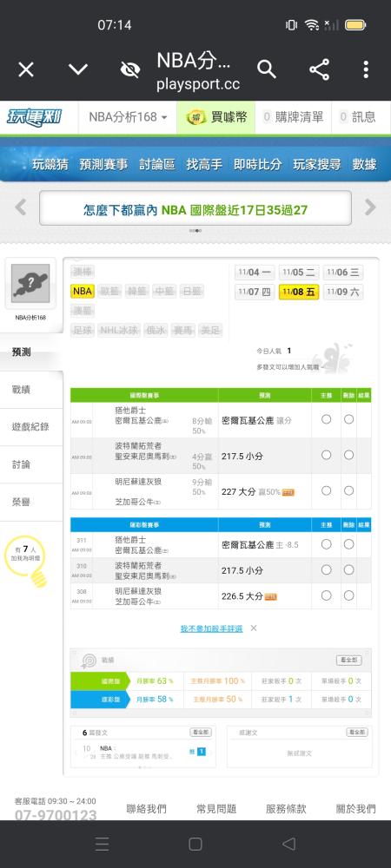Select 刪除 radio for 217.5 小分 international row
Viewport: 391px width, 868px height.
click(349, 455)
